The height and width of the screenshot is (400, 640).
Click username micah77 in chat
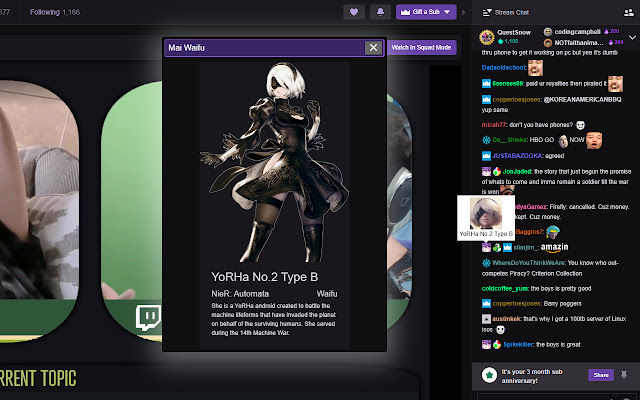493,125
